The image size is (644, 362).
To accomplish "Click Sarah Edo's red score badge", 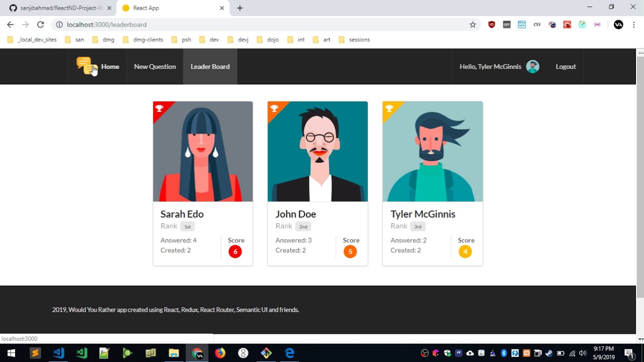I will click(235, 251).
